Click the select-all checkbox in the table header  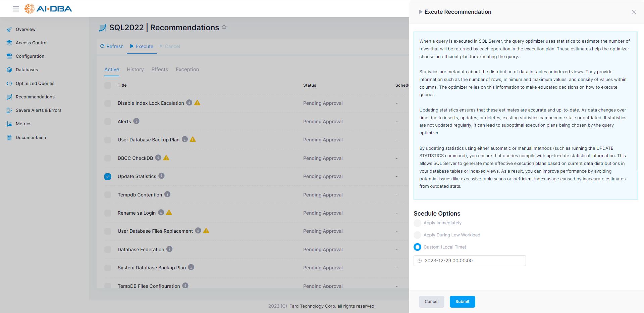[107, 85]
